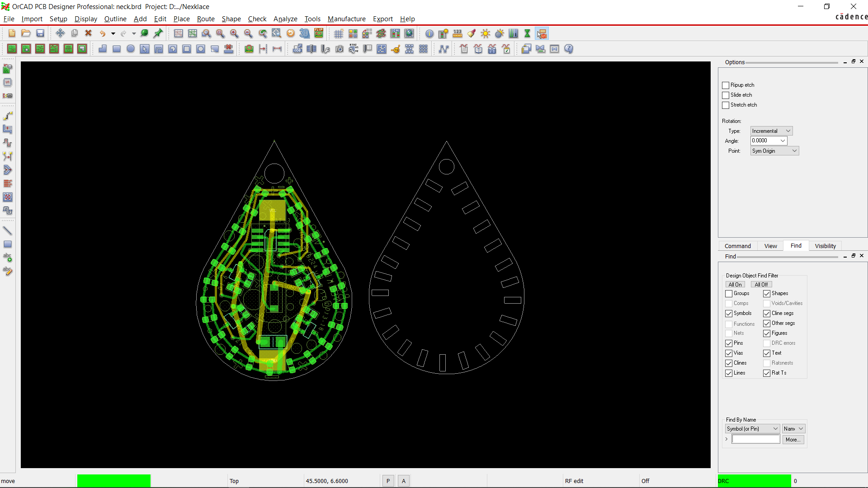Click the New file icon
The image size is (868, 488).
point(12,33)
